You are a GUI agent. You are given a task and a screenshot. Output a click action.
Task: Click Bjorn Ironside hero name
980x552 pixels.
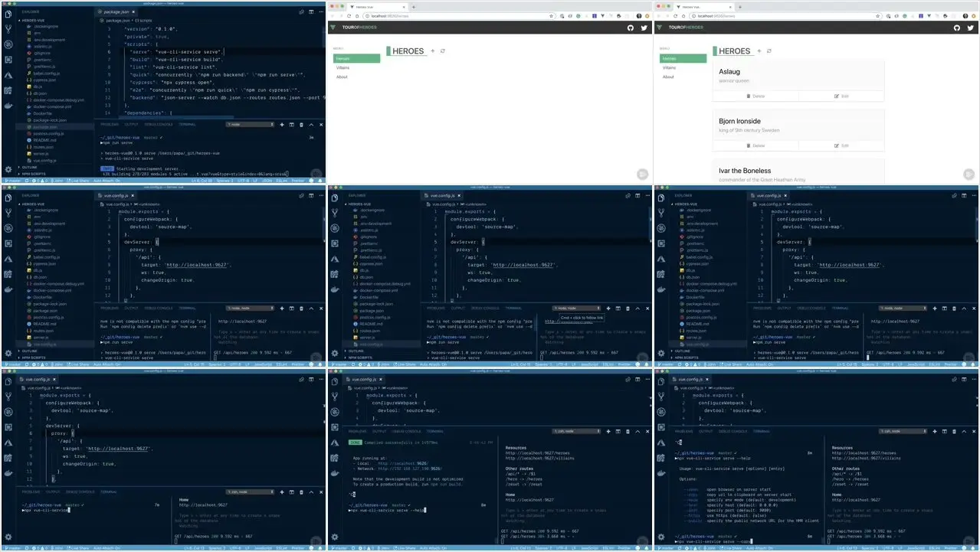click(x=739, y=121)
